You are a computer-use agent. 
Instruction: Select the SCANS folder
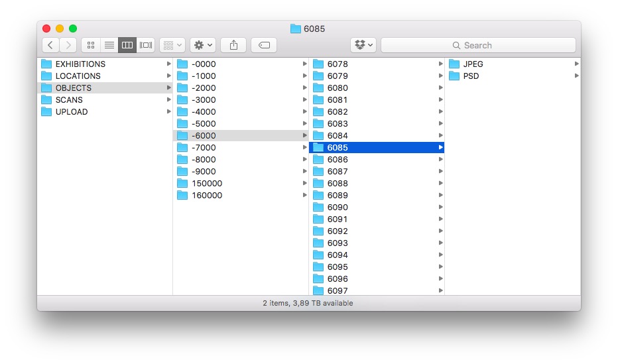(105, 99)
